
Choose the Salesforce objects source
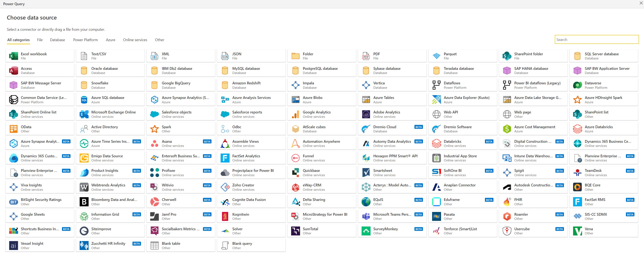tap(180, 114)
